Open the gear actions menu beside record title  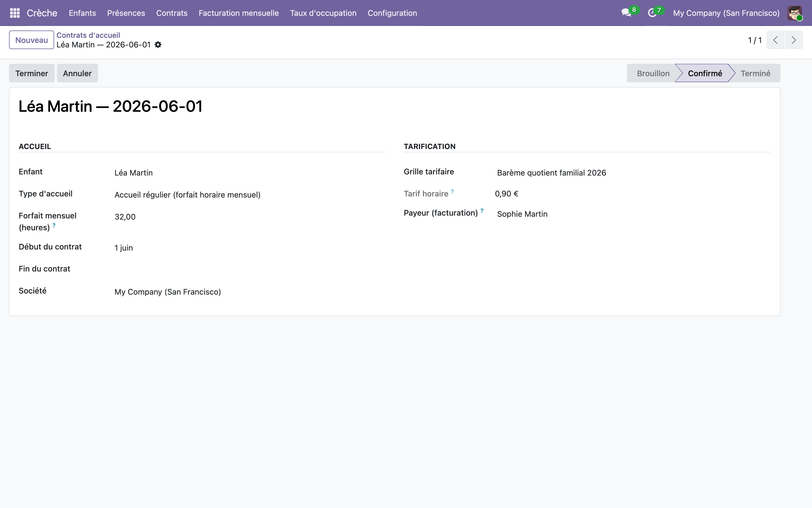(158, 45)
